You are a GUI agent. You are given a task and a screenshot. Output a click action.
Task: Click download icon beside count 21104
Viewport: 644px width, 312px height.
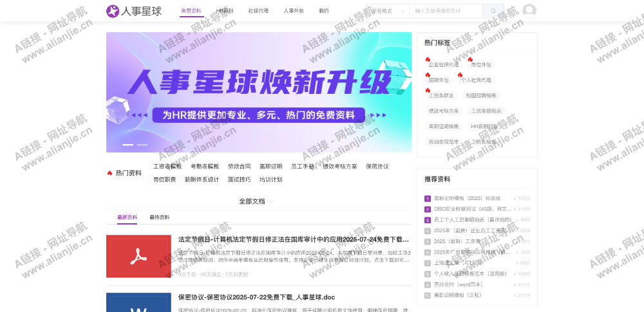coord(515,295)
